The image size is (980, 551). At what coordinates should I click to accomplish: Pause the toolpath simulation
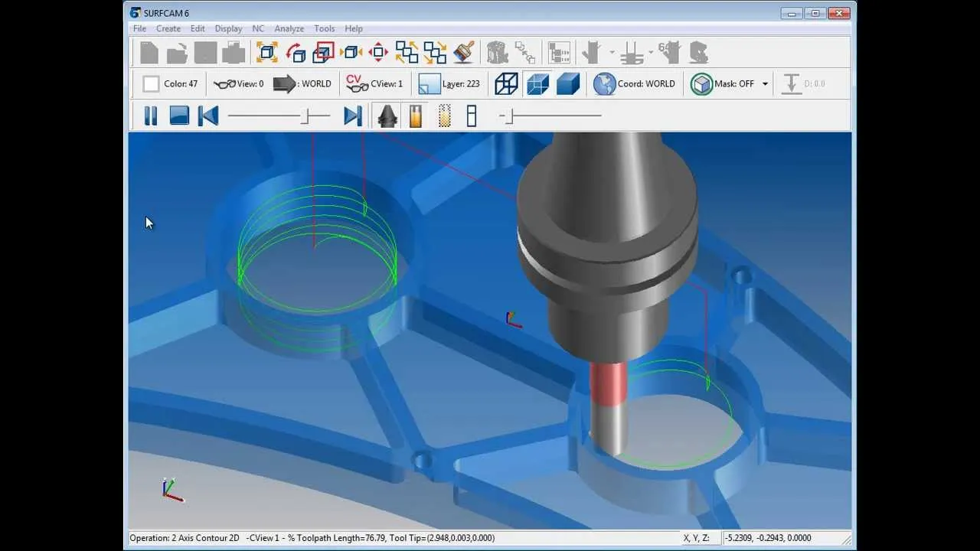coord(151,116)
